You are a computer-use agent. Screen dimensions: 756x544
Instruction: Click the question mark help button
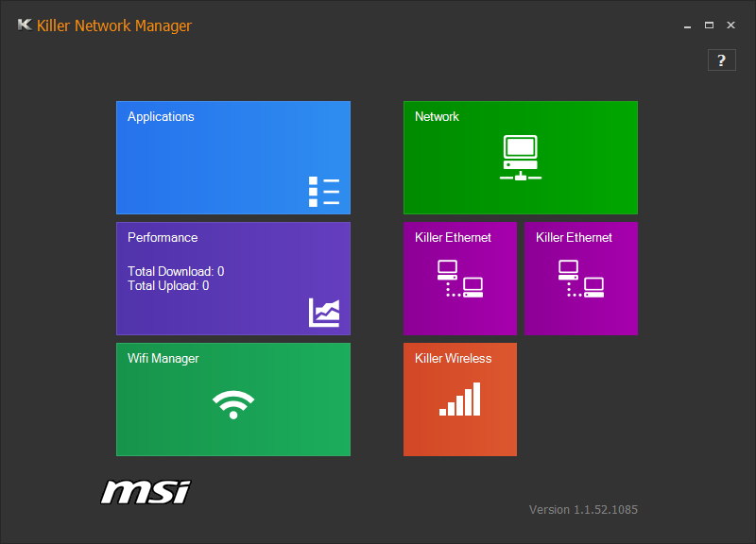(x=722, y=60)
